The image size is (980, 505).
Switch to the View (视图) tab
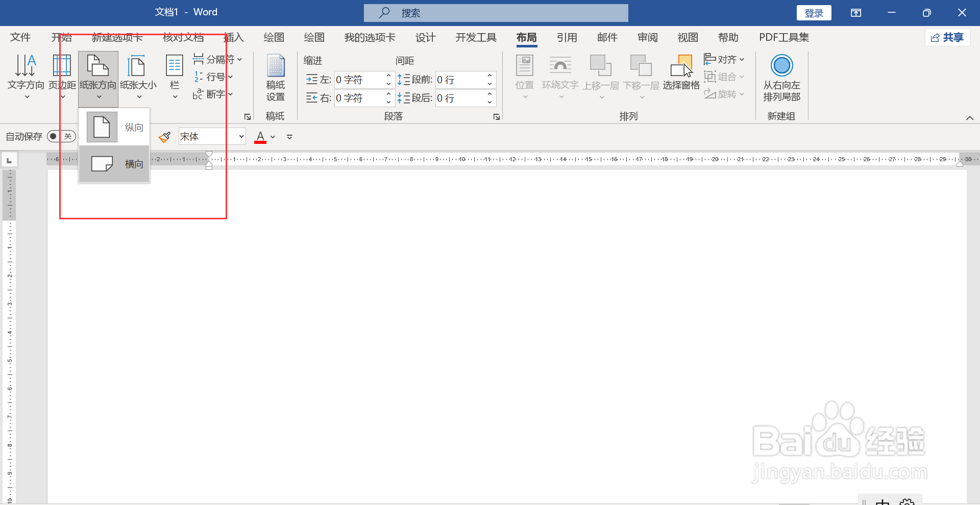point(688,37)
